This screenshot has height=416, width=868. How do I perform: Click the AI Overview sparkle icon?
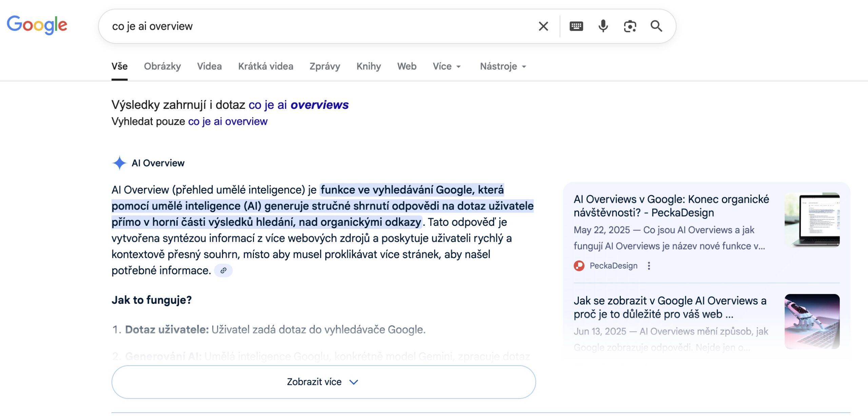tap(119, 163)
